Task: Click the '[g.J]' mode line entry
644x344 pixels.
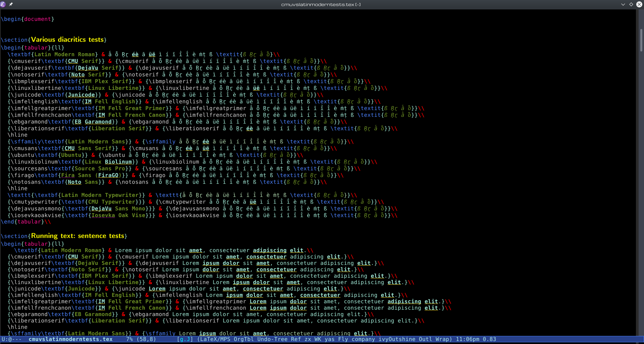Action: [185, 339]
